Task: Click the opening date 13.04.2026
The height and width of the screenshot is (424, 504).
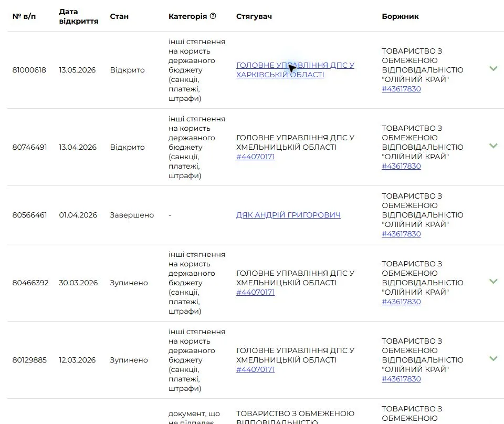Action: 78,147
